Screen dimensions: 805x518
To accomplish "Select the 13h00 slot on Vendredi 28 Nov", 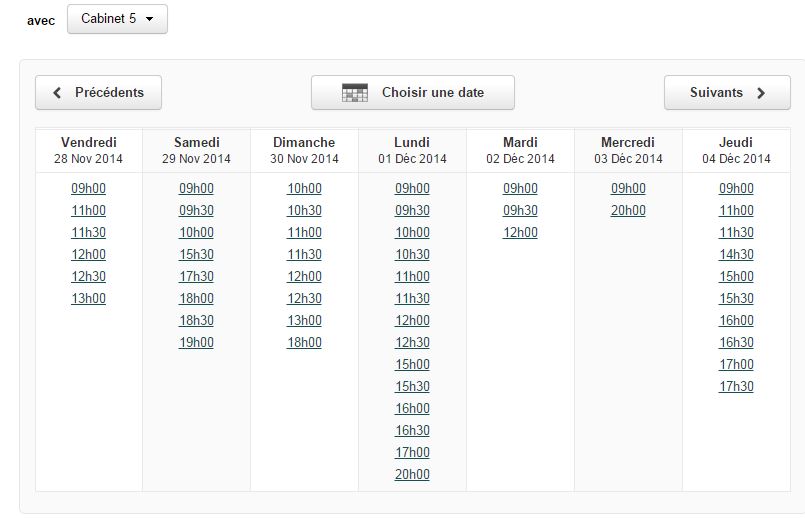I will pos(88,298).
